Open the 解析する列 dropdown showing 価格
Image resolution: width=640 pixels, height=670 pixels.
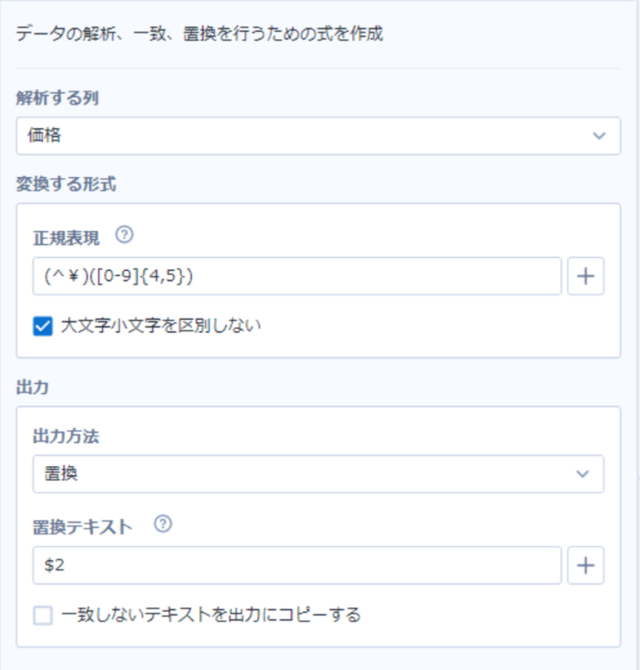pyautogui.click(x=318, y=136)
